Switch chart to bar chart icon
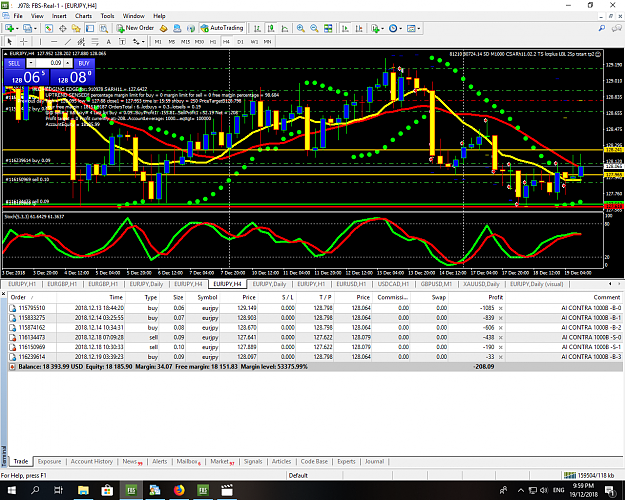Image resolution: width=625 pixels, height=500 pixels. pyautogui.click(x=257, y=28)
